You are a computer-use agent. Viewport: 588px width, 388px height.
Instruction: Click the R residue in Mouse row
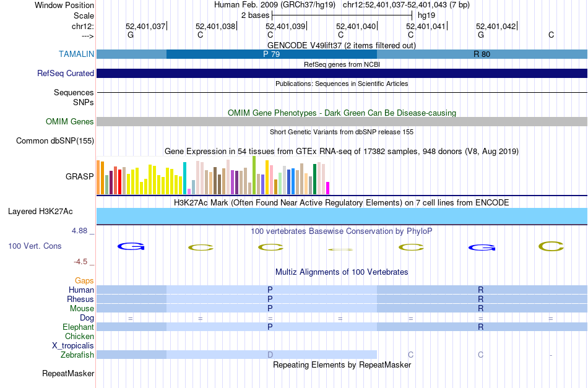click(481, 309)
